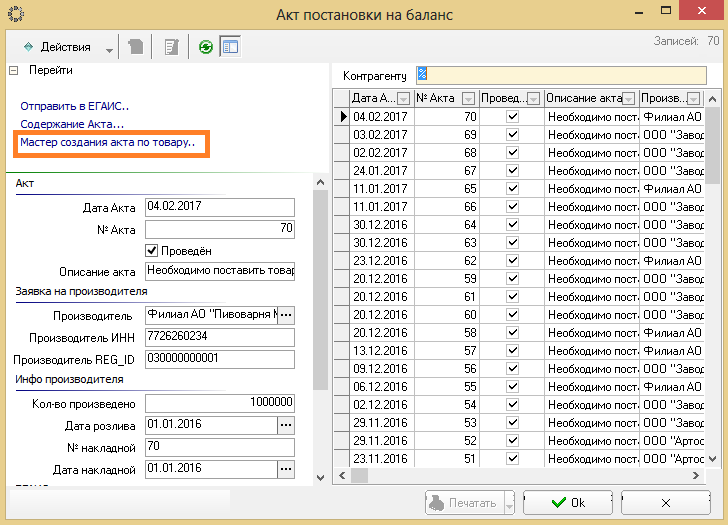Image resolution: width=728 pixels, height=525 pixels.
Task: Click the grid horizontal scrollbar thumb
Action: (359, 475)
